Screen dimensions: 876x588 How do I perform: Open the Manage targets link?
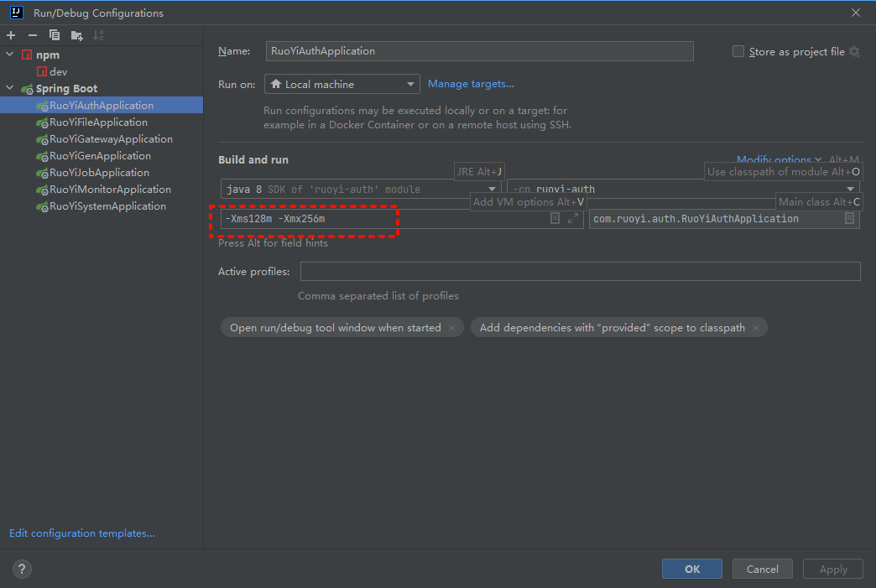coord(471,84)
